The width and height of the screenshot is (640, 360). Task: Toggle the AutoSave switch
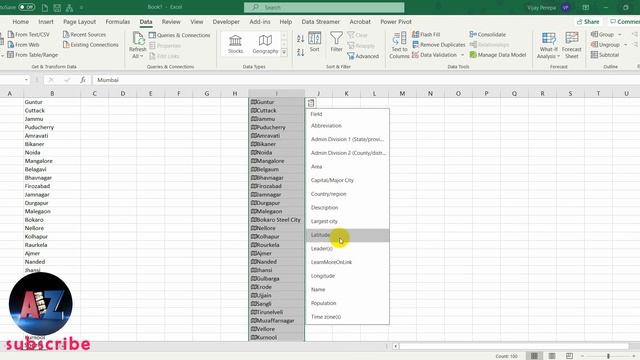tap(27, 7)
